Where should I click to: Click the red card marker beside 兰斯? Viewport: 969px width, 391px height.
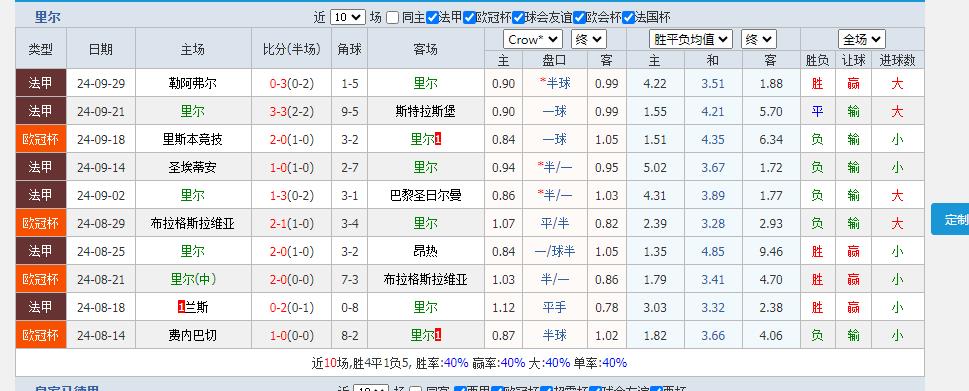[x=181, y=308]
